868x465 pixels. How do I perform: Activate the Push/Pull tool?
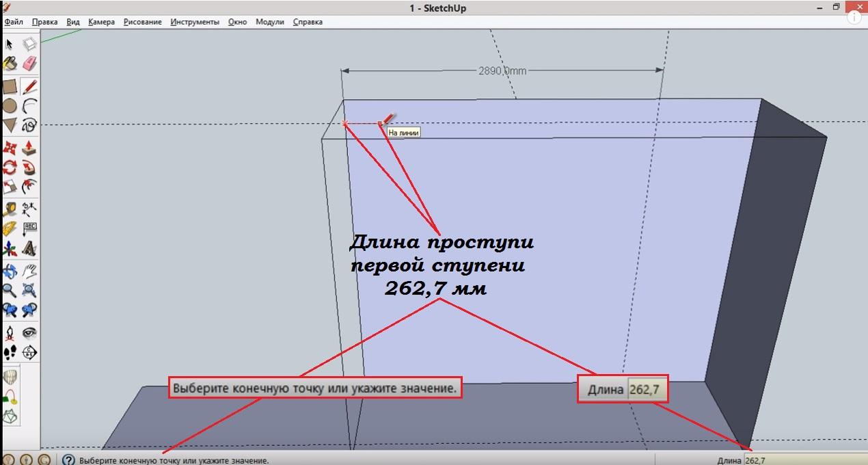(29, 148)
